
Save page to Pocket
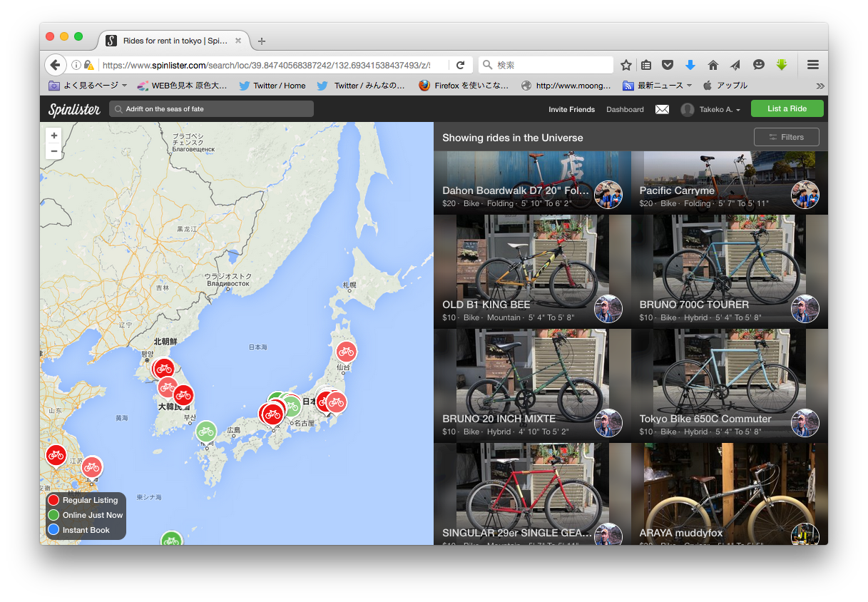pos(668,65)
